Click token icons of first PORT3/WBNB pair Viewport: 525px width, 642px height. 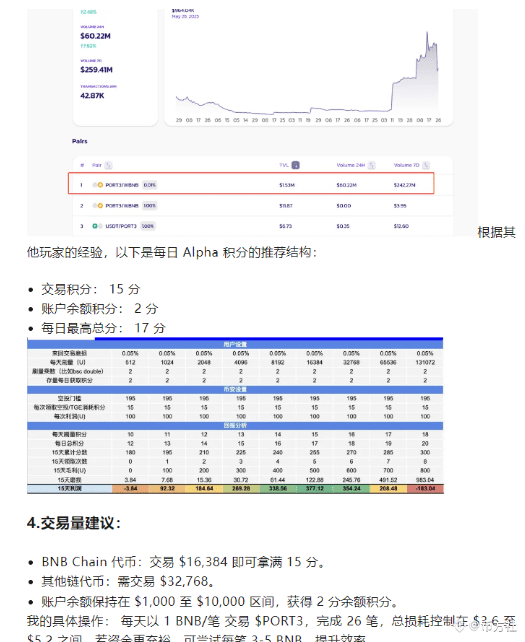[x=97, y=185]
